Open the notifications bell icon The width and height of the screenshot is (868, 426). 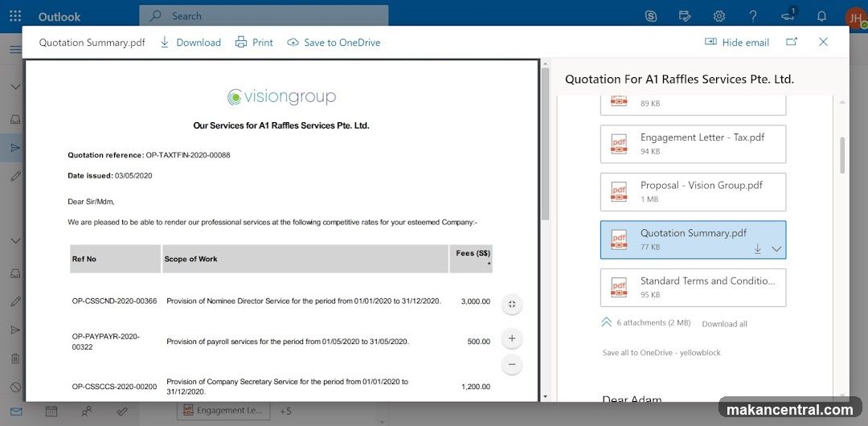[x=822, y=16]
